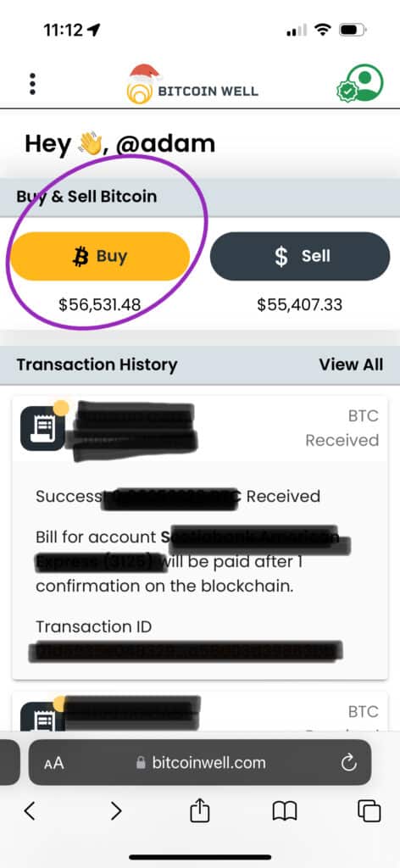The width and height of the screenshot is (400, 868).
Task: Open Safari AA text size menu
Action: point(54,764)
